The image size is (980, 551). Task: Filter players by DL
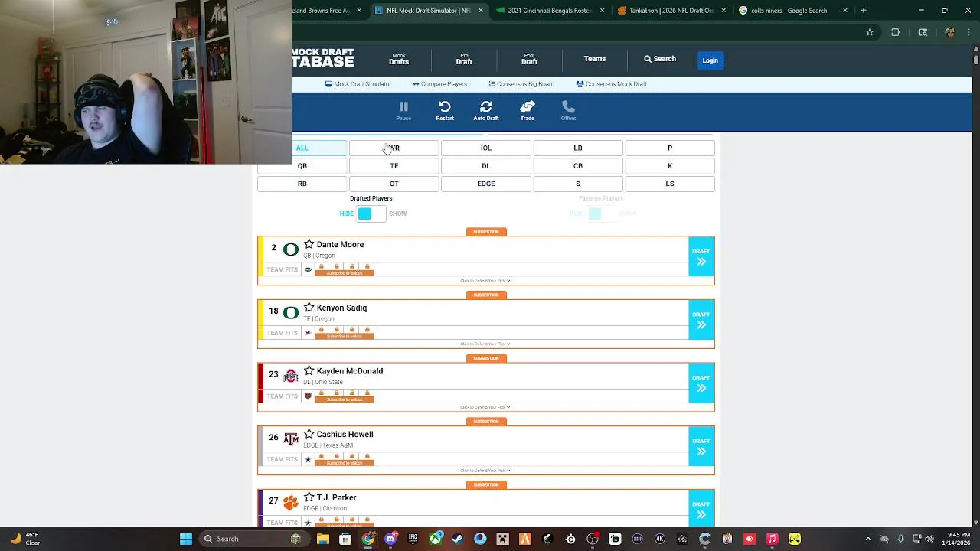[486, 166]
